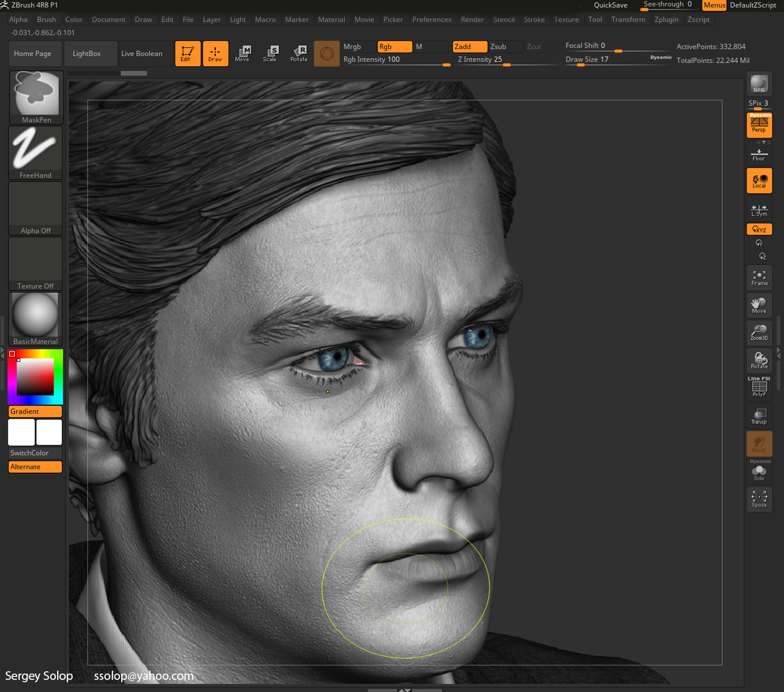Click the Zoom3D icon
Viewport: 784px width, 692px height.
(x=759, y=333)
